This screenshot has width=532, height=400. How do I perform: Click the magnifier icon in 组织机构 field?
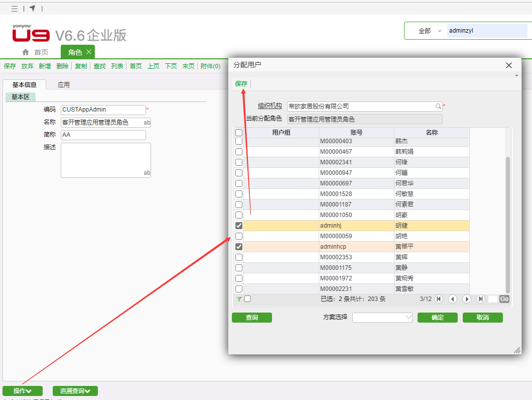pos(438,107)
